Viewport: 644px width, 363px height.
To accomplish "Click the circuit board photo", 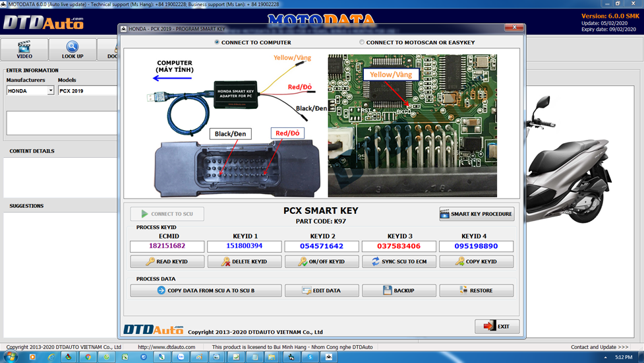I will click(413, 125).
